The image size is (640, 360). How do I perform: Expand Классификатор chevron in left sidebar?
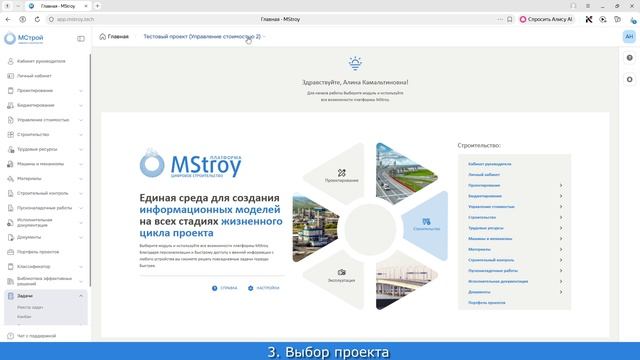81,267
